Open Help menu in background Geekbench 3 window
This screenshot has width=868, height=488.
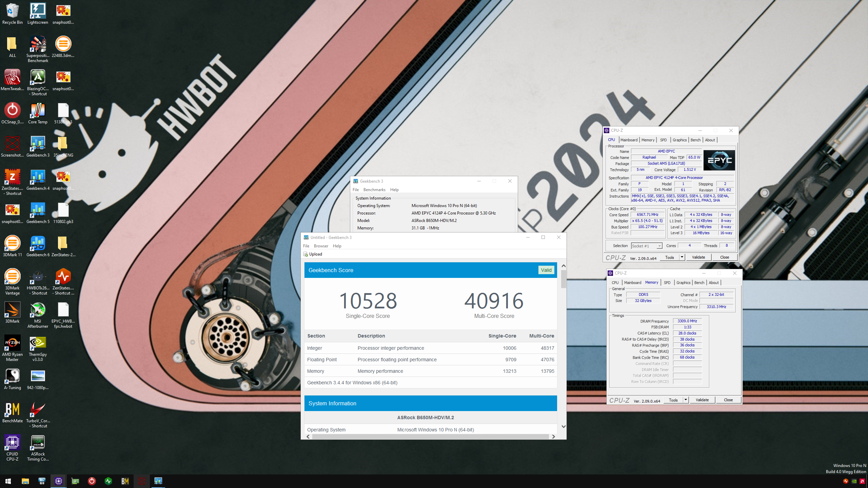pos(394,190)
